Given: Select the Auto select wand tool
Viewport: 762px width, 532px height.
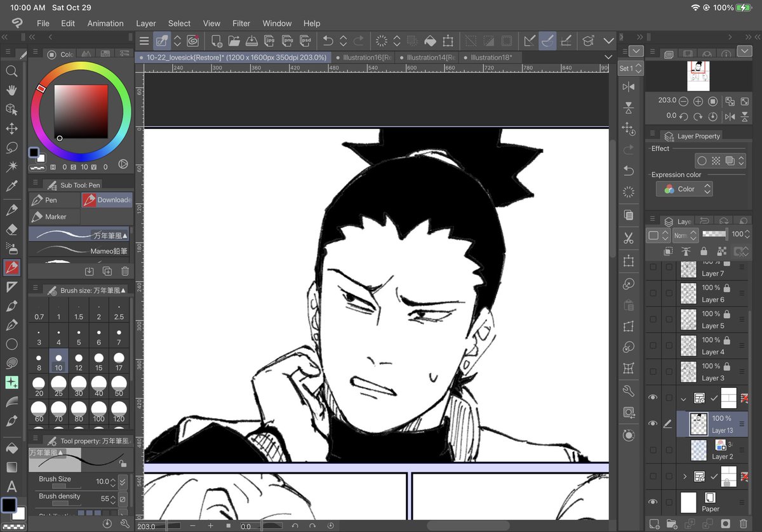Looking at the screenshot, I should point(11,166).
